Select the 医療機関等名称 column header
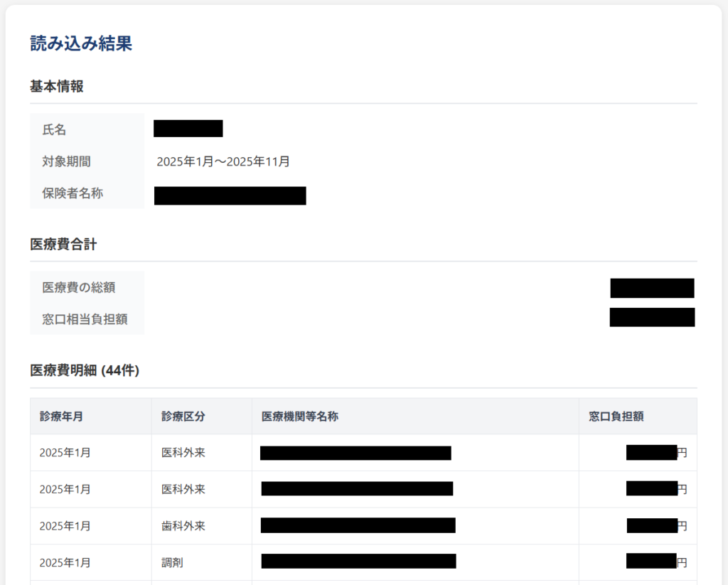The height and width of the screenshot is (585, 728). coord(299,417)
